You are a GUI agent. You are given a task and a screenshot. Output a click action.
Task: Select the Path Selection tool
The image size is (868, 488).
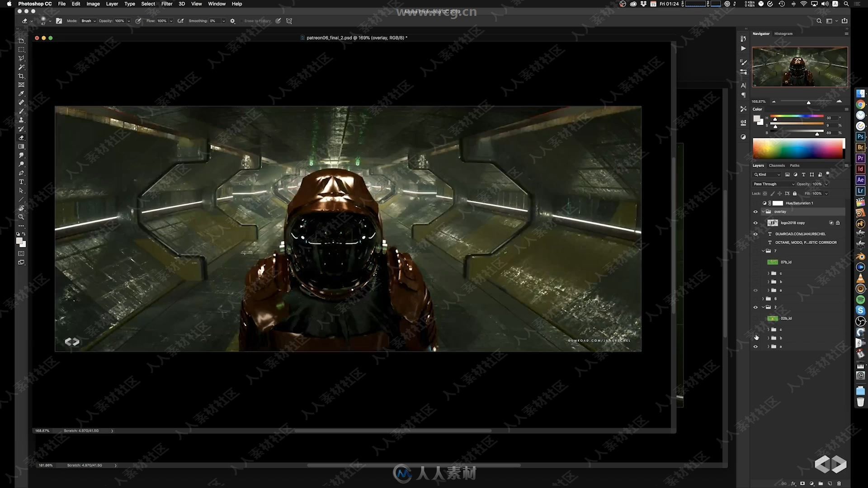click(x=21, y=191)
